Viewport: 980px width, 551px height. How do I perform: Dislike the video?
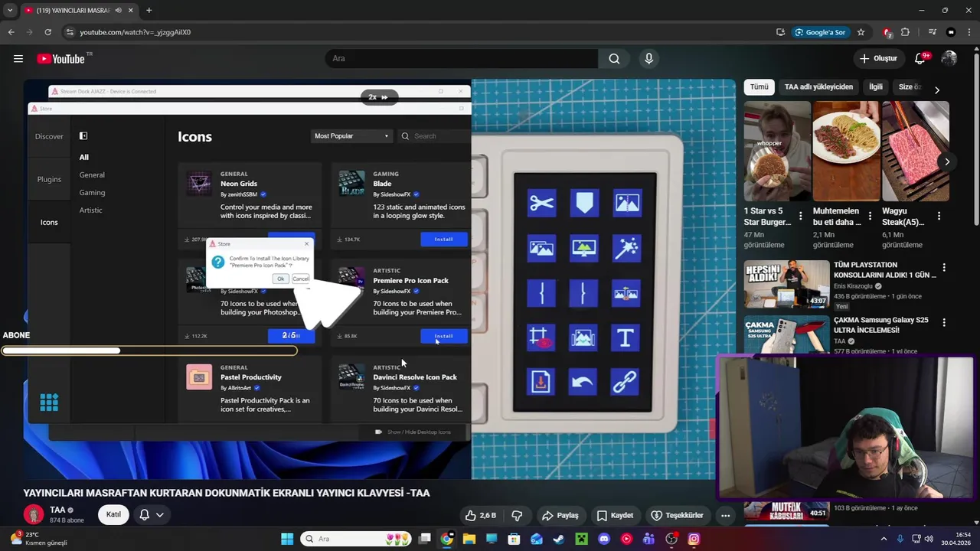tap(517, 515)
